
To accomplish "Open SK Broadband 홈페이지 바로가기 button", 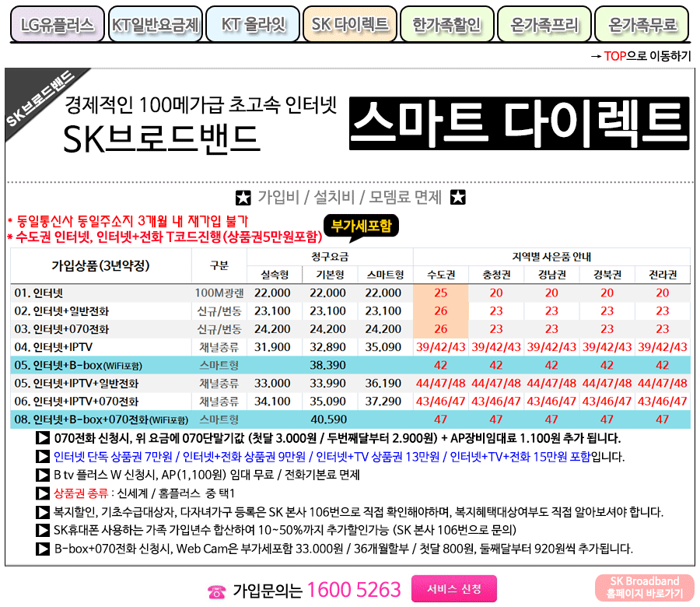I will [x=644, y=588].
